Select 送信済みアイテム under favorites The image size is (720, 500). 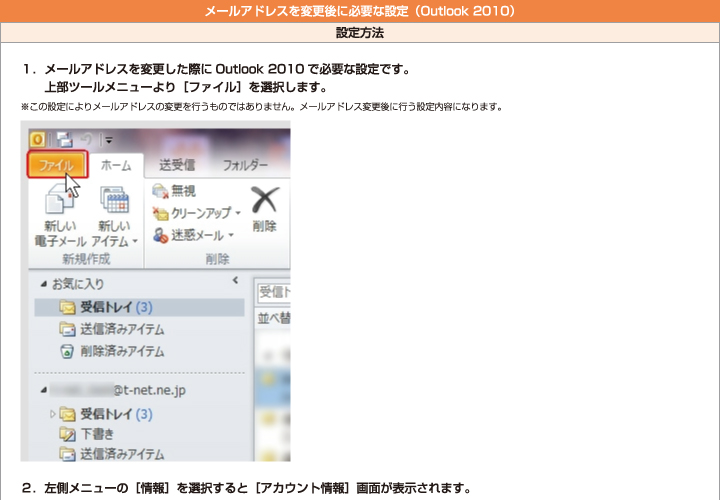[112, 329]
